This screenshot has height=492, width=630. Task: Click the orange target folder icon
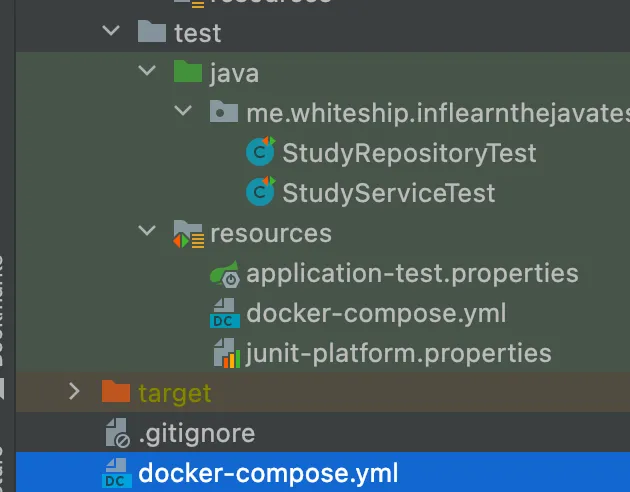pos(117,392)
